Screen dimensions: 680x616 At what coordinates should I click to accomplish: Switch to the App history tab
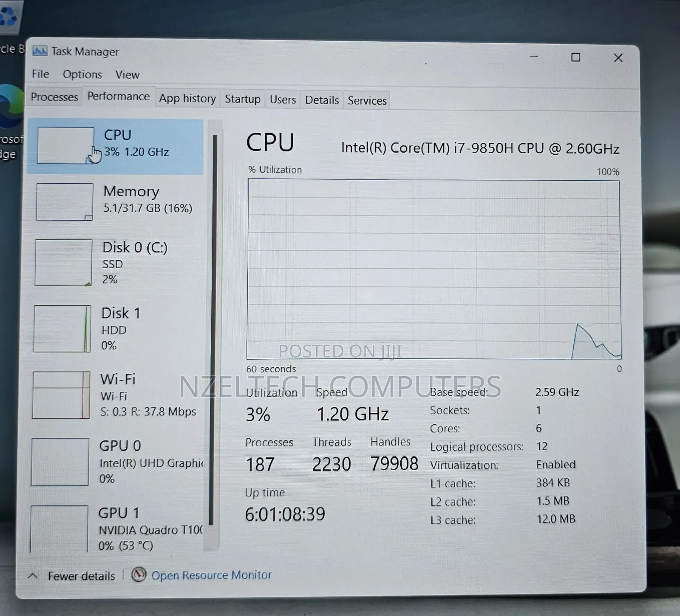pyautogui.click(x=187, y=98)
